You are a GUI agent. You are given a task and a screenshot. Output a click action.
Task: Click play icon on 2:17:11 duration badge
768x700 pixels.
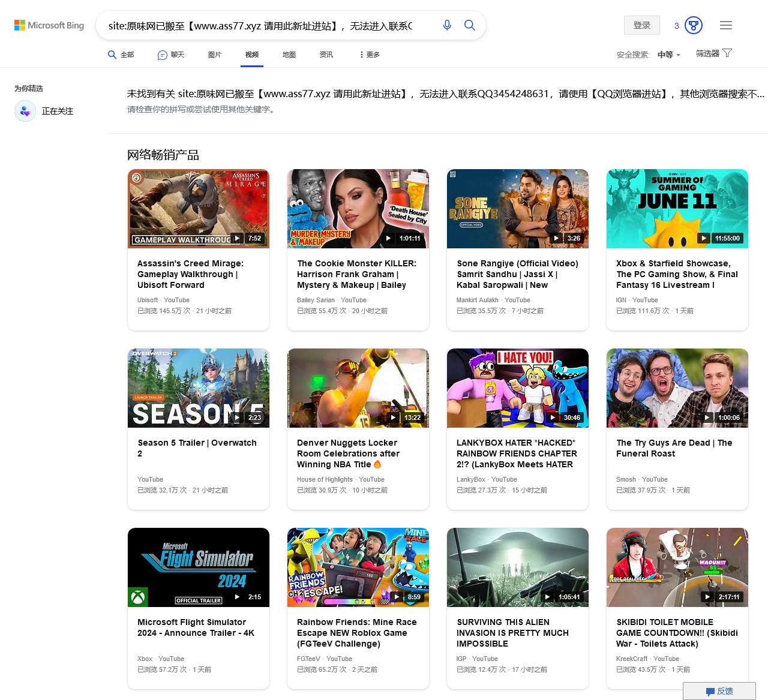pos(707,597)
